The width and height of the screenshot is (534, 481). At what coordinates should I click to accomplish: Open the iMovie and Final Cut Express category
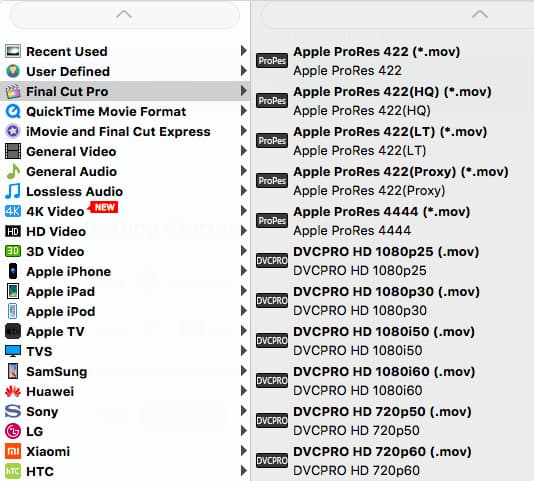pos(125,131)
